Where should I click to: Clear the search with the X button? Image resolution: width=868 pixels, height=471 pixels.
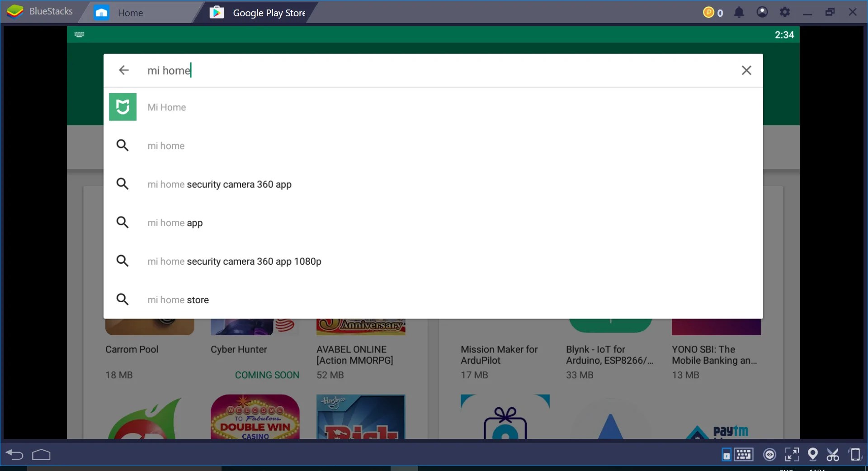click(746, 70)
